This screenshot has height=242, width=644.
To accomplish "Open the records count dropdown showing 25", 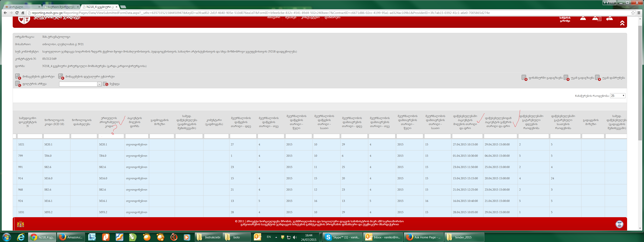I will 617,96.
